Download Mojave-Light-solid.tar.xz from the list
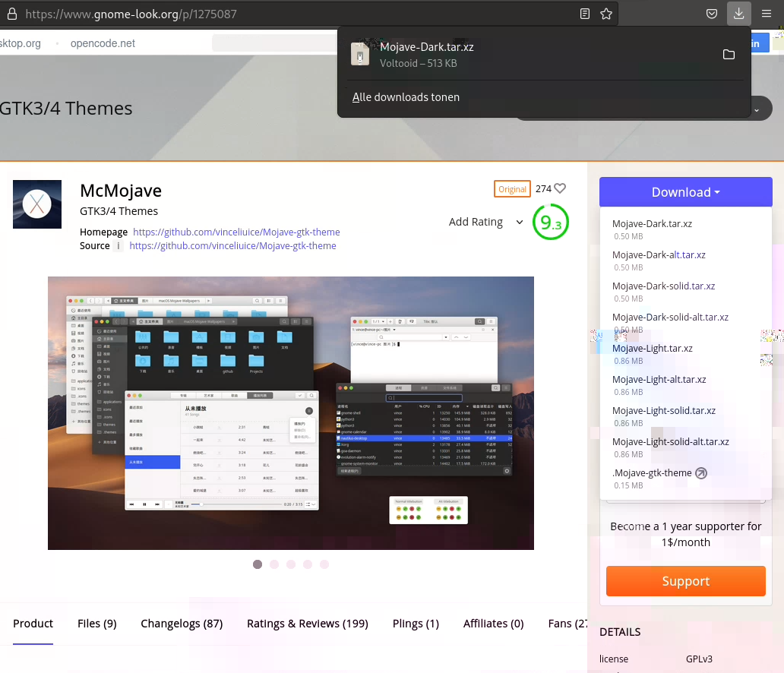This screenshot has height=673, width=784. (x=663, y=410)
